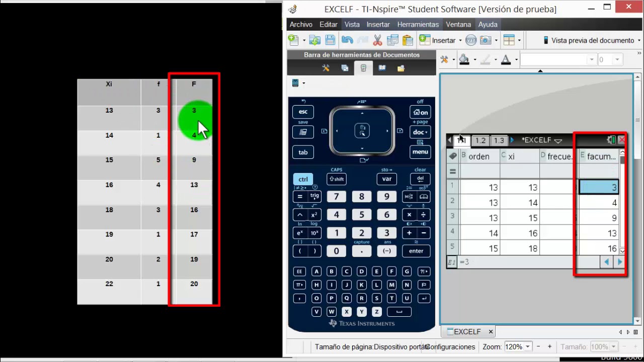The height and width of the screenshot is (362, 644).
Task: Take a screen capture with camera icon
Action: [486, 40]
